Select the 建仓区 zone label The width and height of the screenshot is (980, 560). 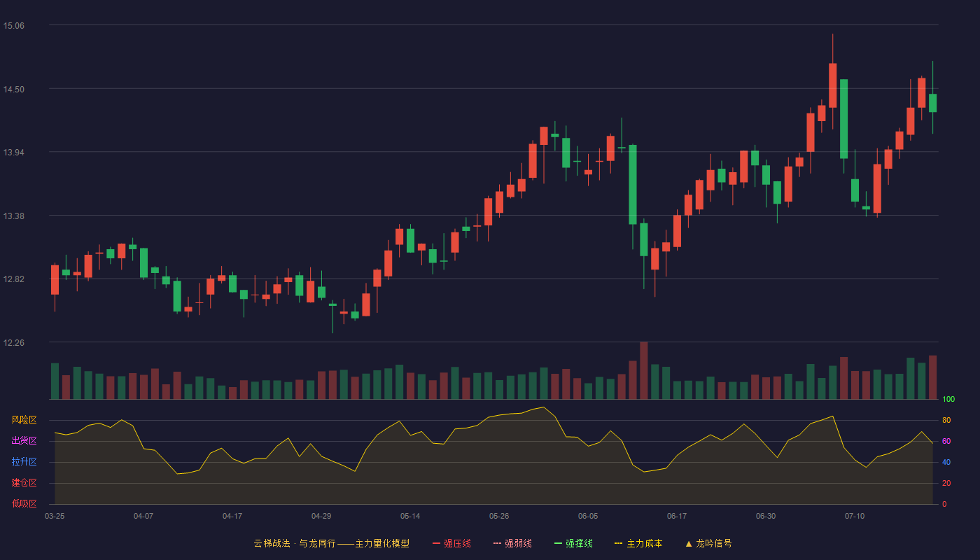click(24, 483)
